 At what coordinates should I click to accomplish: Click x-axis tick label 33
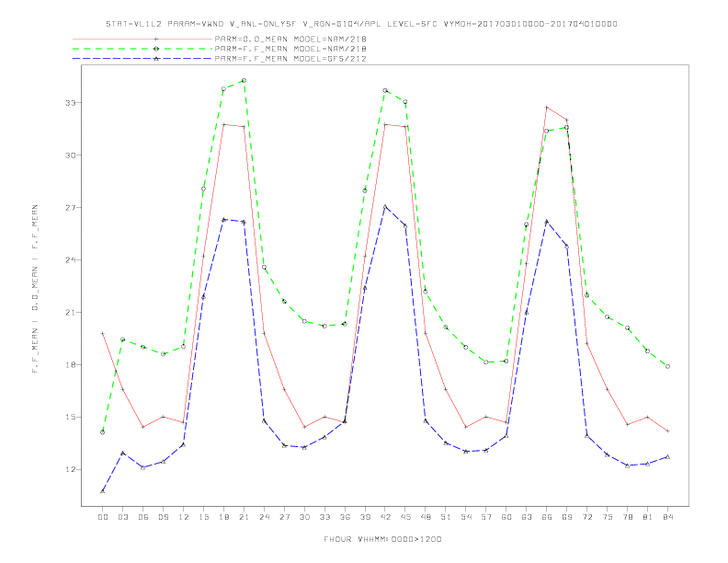click(x=325, y=517)
